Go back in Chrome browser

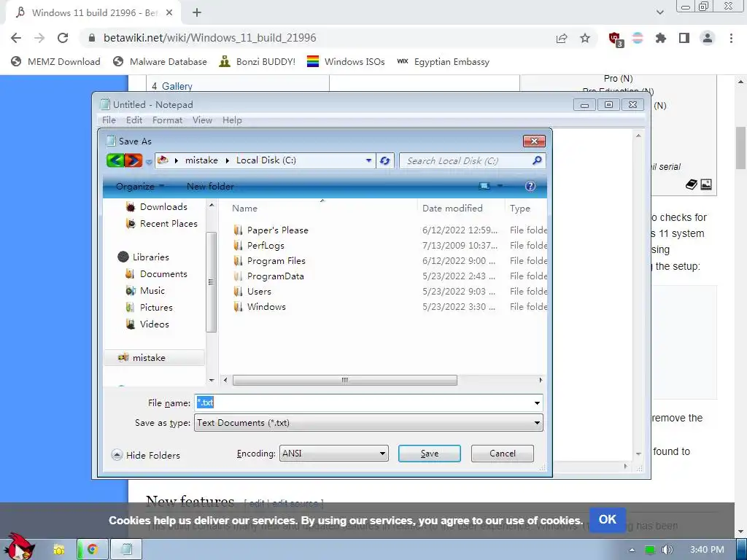coord(16,38)
